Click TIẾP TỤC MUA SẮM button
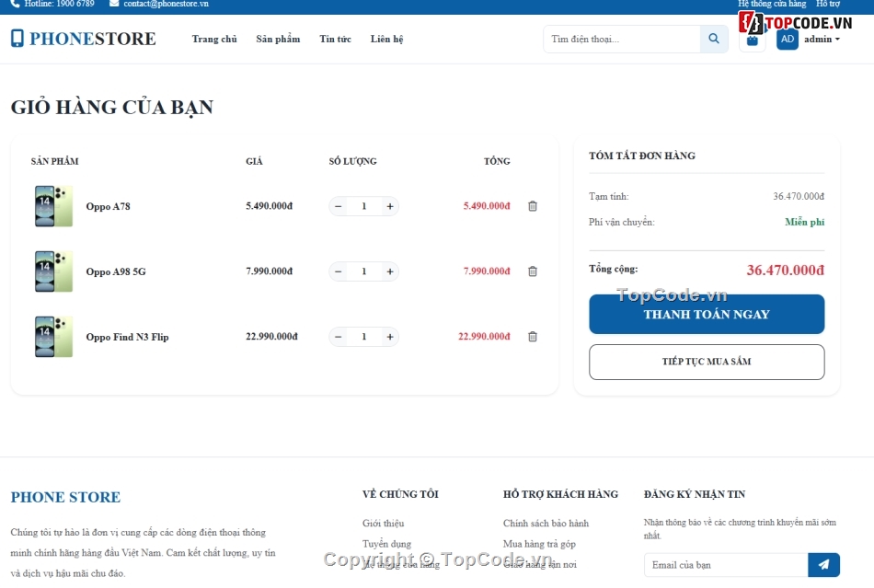This screenshot has height=588, width=874. click(707, 362)
